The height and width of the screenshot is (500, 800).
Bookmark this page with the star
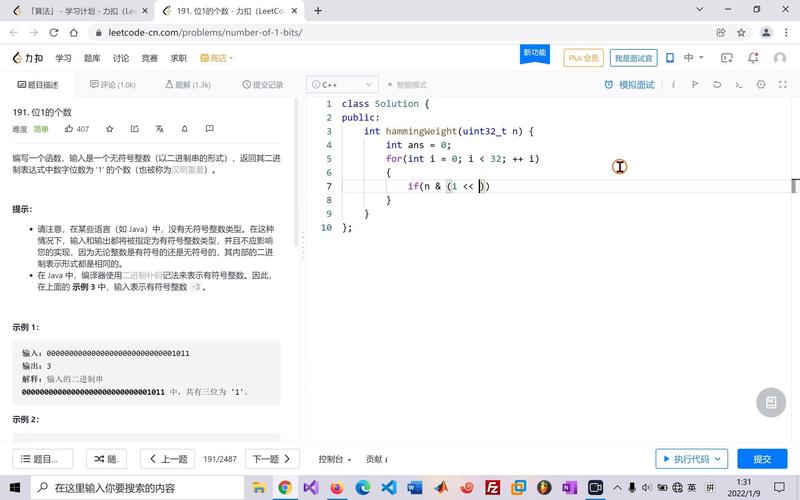[741, 33]
